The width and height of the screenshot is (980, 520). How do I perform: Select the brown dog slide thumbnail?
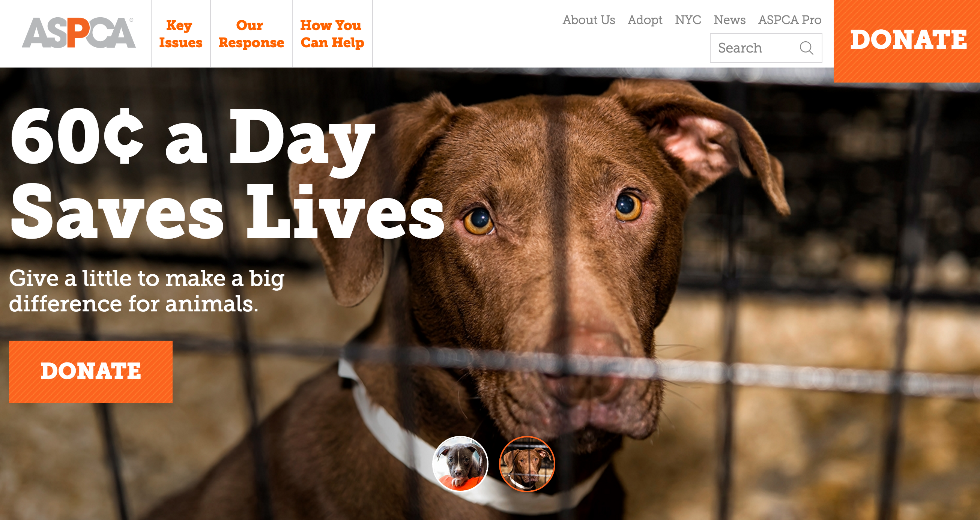(x=527, y=464)
